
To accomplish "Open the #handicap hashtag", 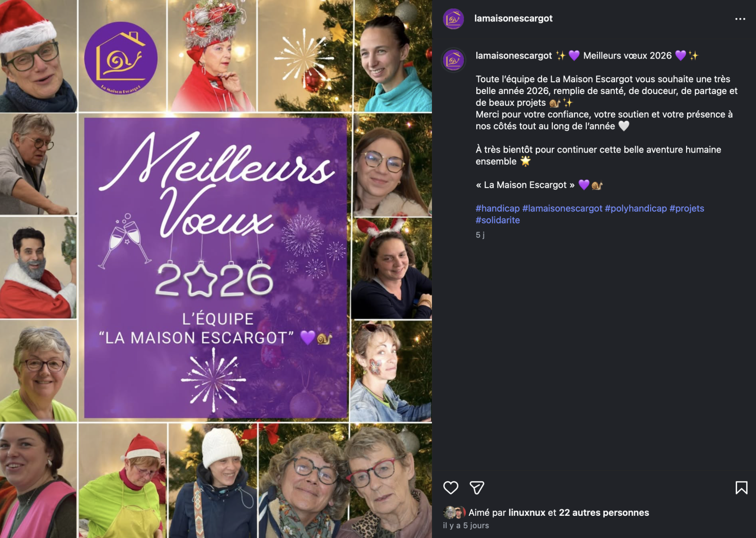I will pos(498,208).
